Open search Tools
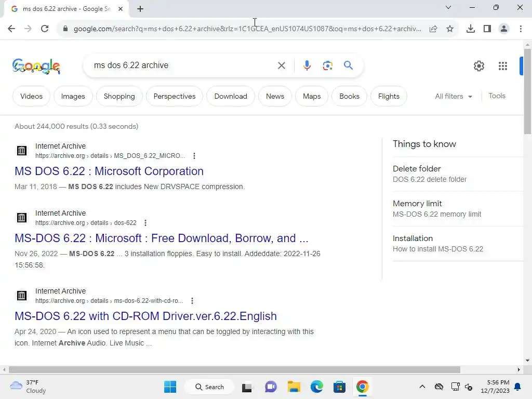This screenshot has height=399, width=532. [x=497, y=96]
